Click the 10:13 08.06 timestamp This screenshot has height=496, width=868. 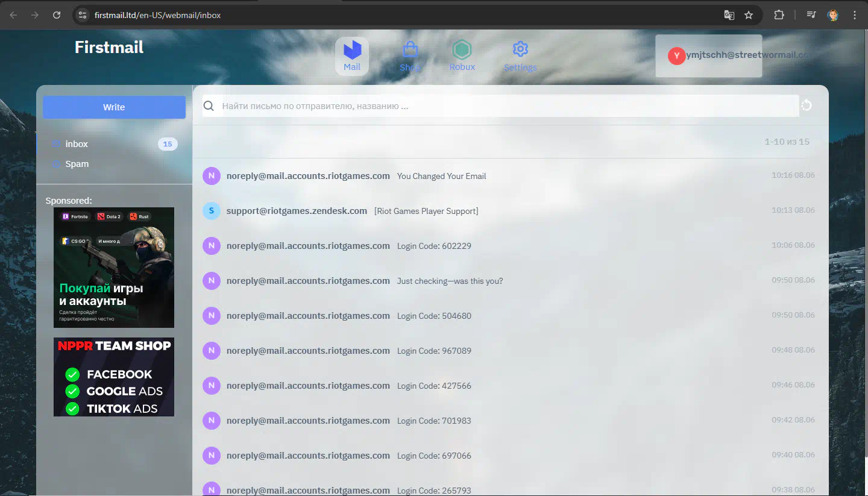[x=793, y=210]
